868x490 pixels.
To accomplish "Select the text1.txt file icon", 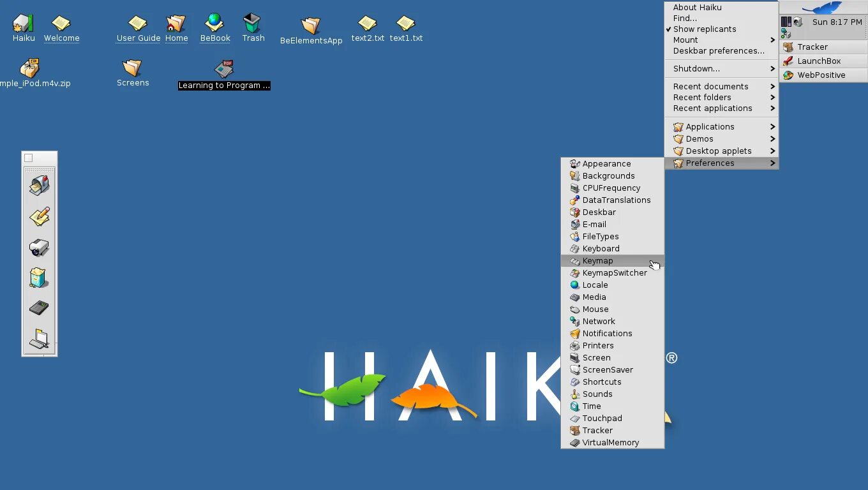I will [x=405, y=24].
